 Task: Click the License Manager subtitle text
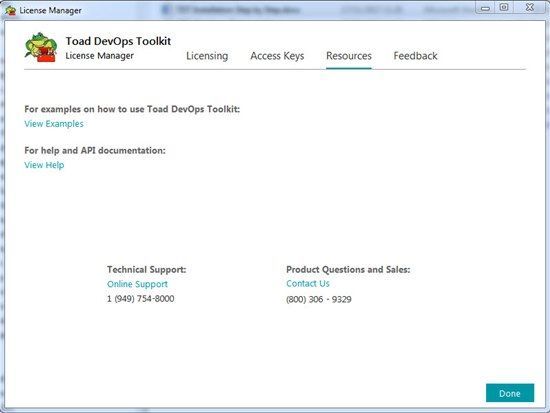click(100, 56)
